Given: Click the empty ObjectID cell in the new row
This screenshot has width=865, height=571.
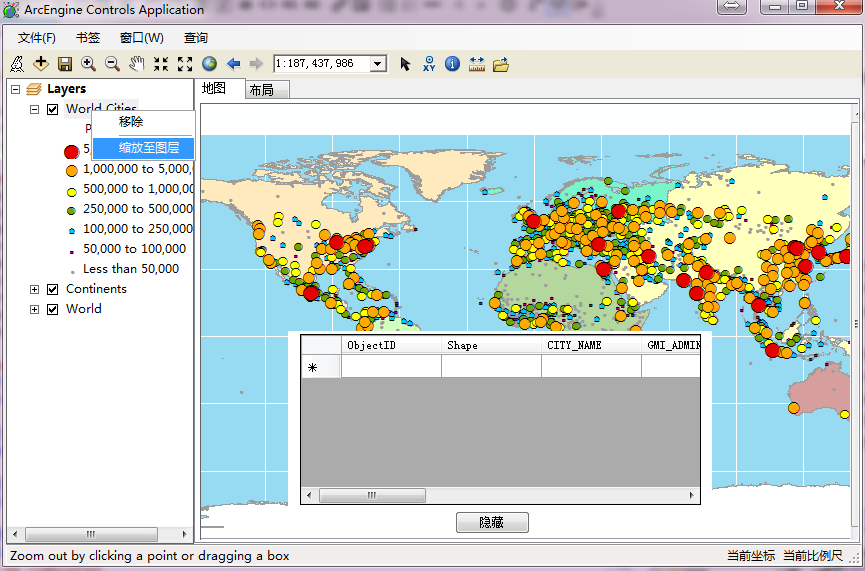Looking at the screenshot, I should pos(391,366).
